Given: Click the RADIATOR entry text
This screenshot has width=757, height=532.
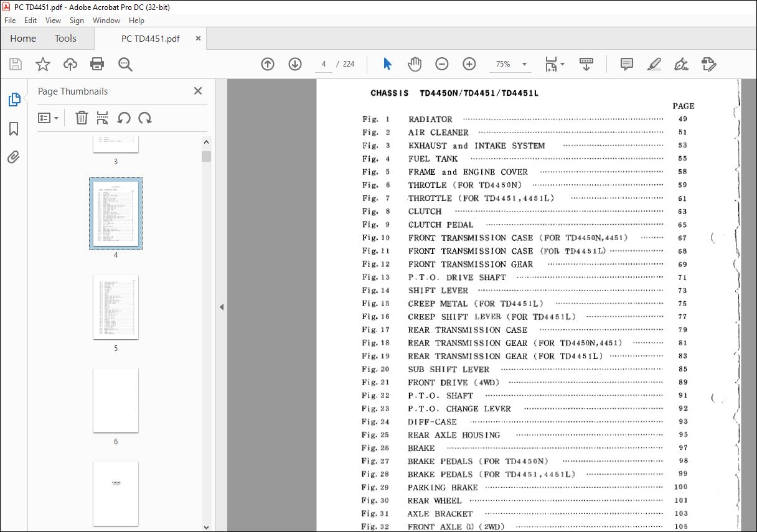Looking at the screenshot, I should click(x=430, y=119).
